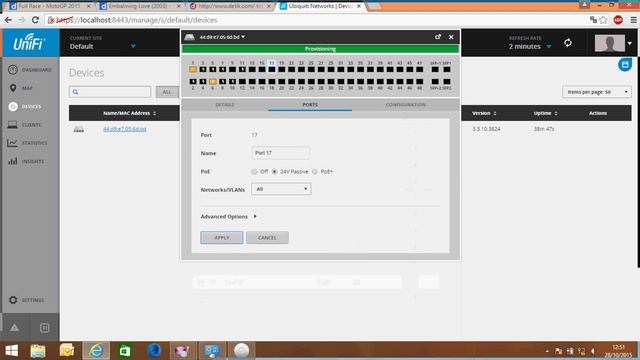Select the top-right SFP port
This screenshot has width=640, height=360.
(447, 69)
